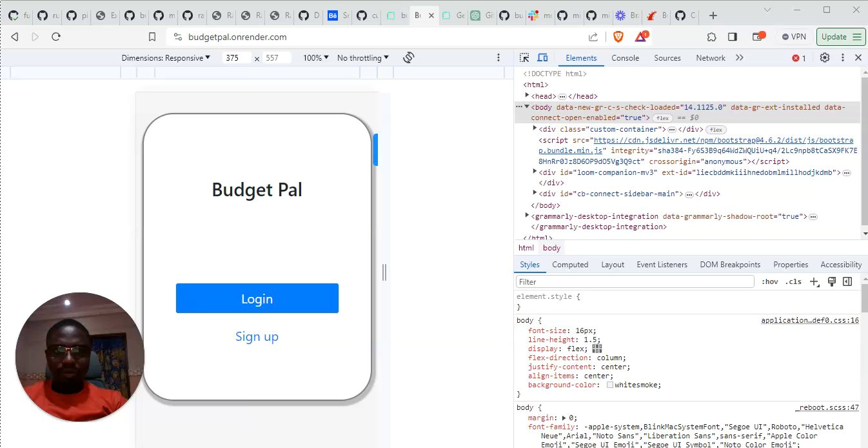This screenshot has height=448, width=868.
Task: Open the application…def0.css:16 source link
Action: click(x=810, y=320)
